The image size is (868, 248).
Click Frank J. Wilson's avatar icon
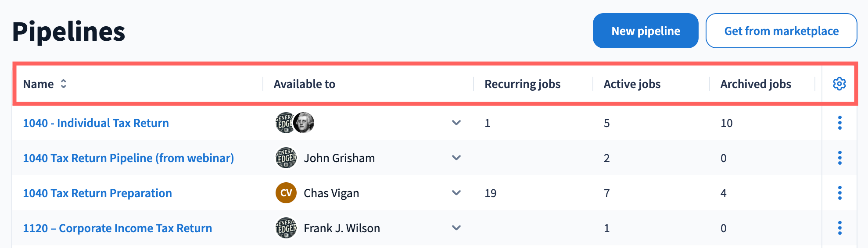click(286, 228)
